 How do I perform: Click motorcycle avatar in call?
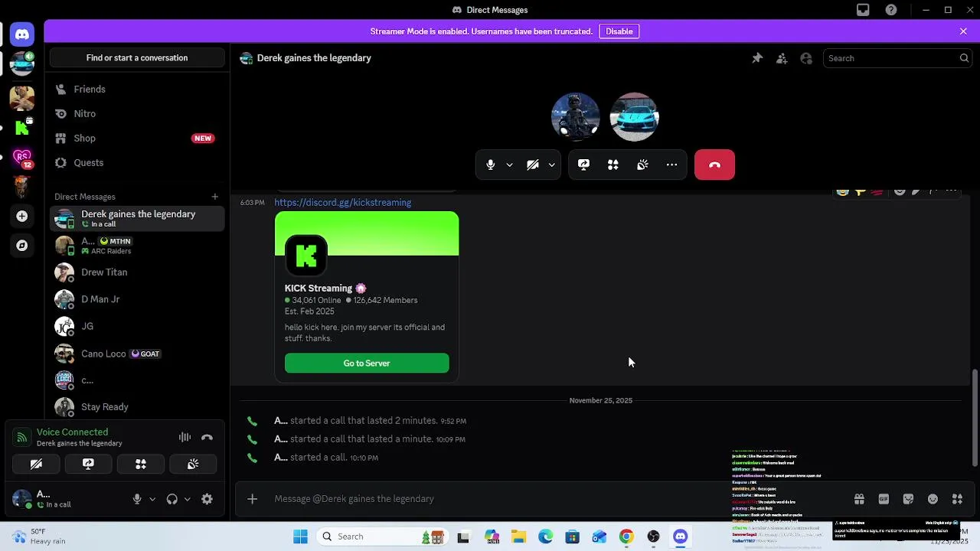click(576, 116)
